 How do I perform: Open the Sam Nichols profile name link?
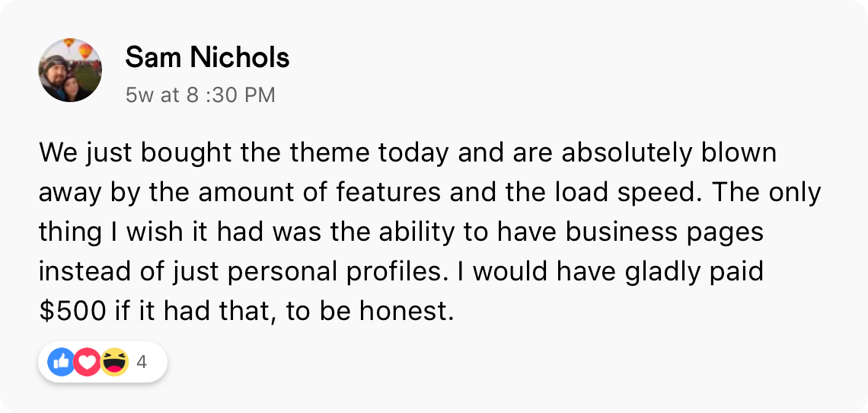click(207, 57)
